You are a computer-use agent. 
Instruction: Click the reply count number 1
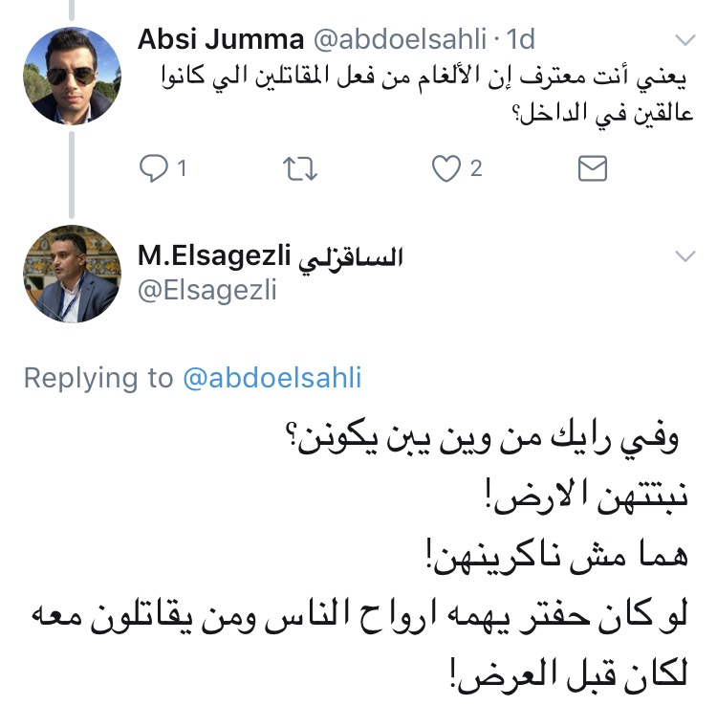point(181,169)
